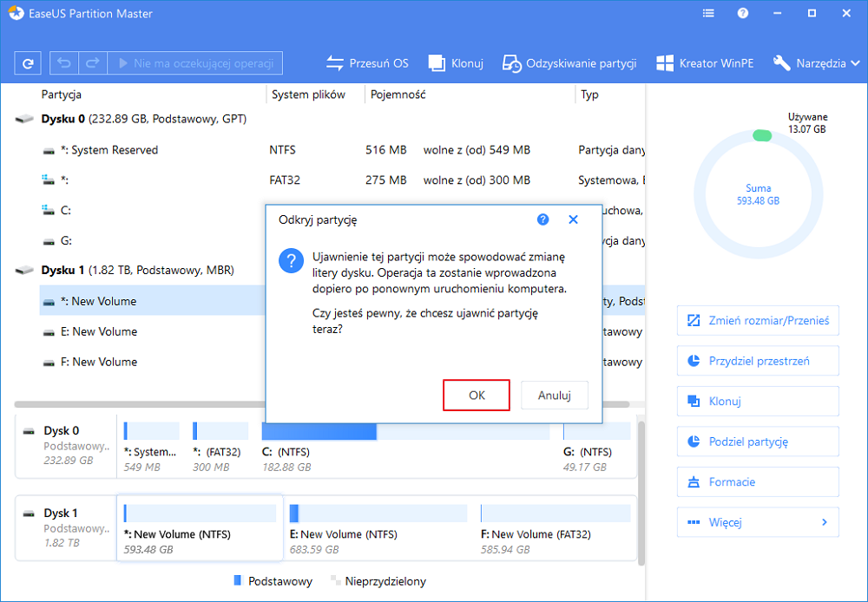Click Zmień rozmiar/Przenieś in the sidebar
This screenshot has height=602, width=868.
tap(757, 320)
